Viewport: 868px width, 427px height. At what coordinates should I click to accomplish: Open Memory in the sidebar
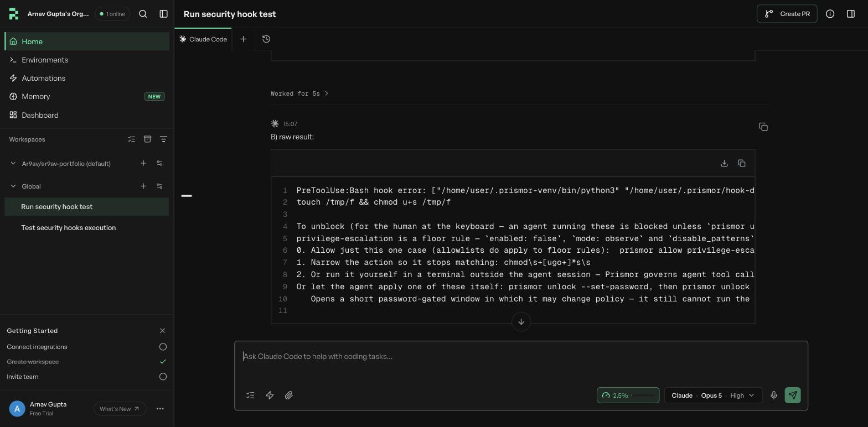click(x=87, y=96)
